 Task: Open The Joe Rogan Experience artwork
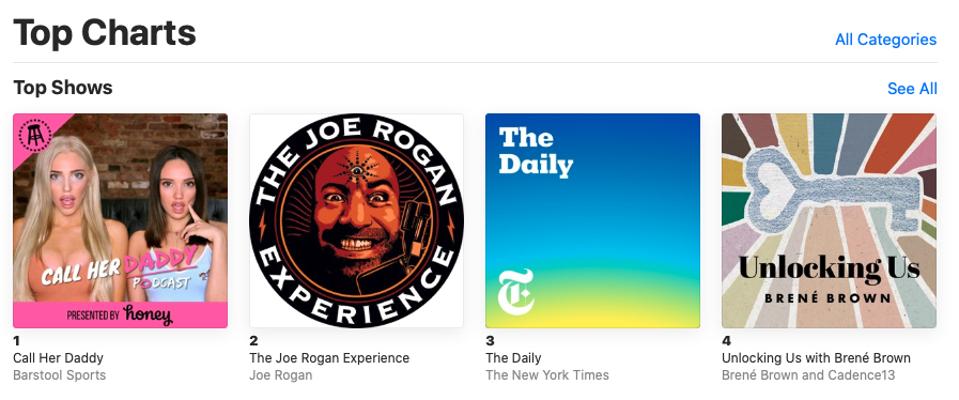356,220
